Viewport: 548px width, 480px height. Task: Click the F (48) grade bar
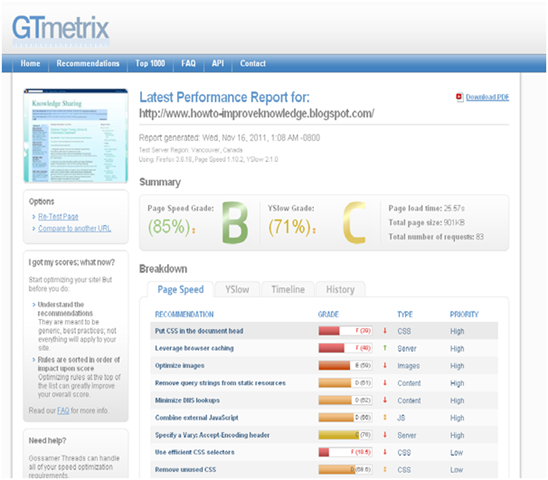(x=345, y=348)
